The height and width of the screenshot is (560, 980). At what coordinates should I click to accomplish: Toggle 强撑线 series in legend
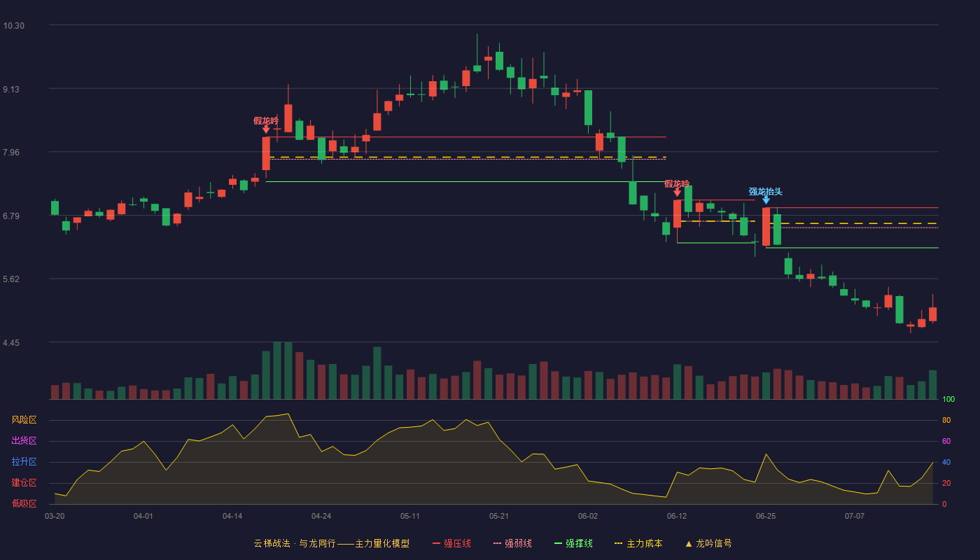(x=573, y=543)
